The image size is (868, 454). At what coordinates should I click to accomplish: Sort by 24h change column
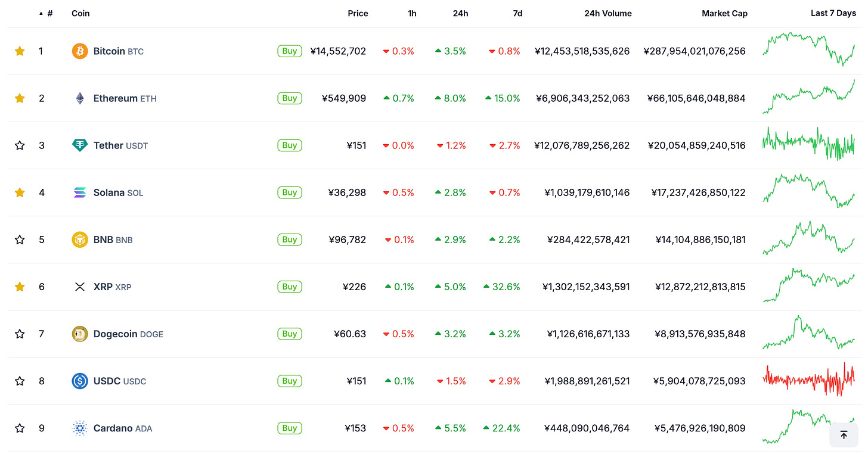460,13
